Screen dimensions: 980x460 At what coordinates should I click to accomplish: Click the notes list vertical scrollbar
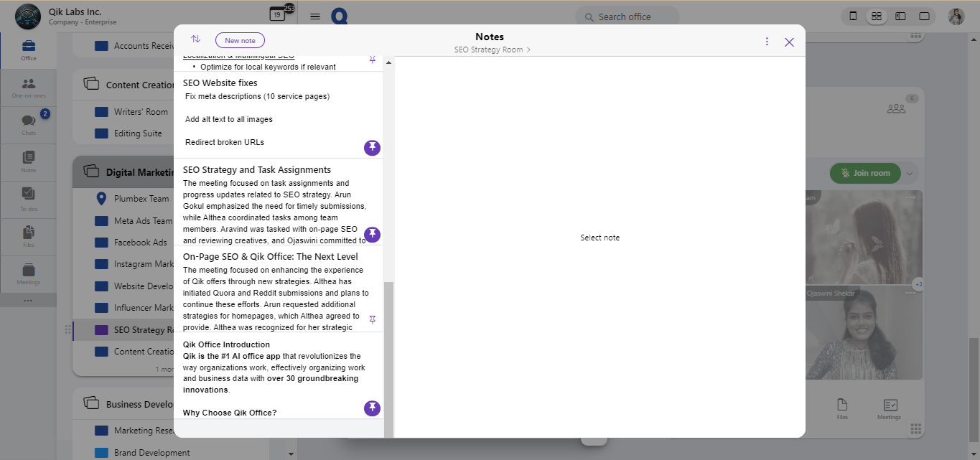388,359
